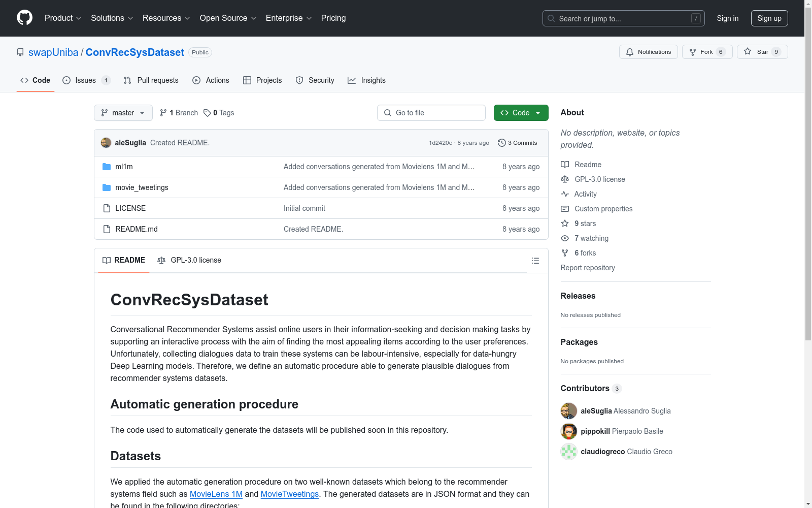Open aleSuglia author name in commit header

tap(130, 143)
